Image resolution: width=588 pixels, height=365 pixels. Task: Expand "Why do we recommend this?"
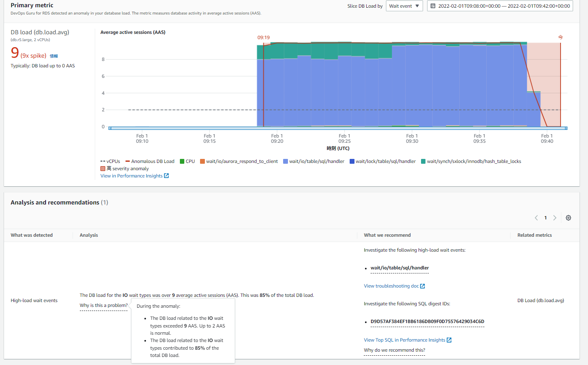point(394,350)
